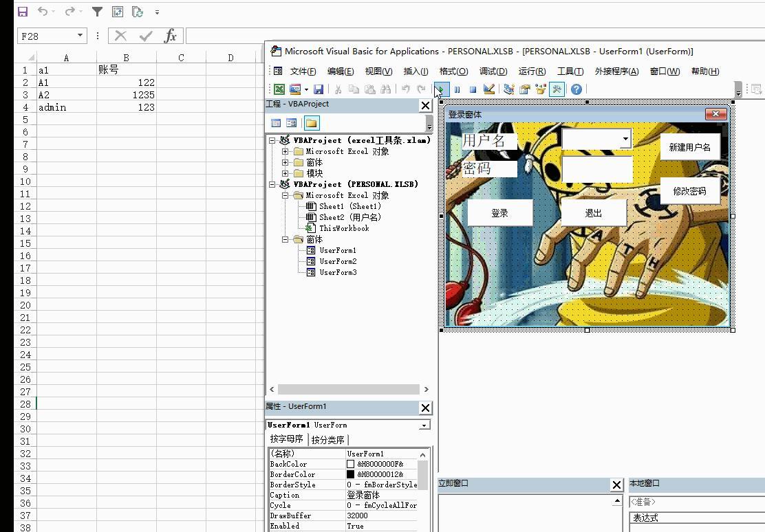Image resolution: width=765 pixels, height=532 pixels.
Task: Expand the 模块 folder in project tree
Action: coord(285,173)
